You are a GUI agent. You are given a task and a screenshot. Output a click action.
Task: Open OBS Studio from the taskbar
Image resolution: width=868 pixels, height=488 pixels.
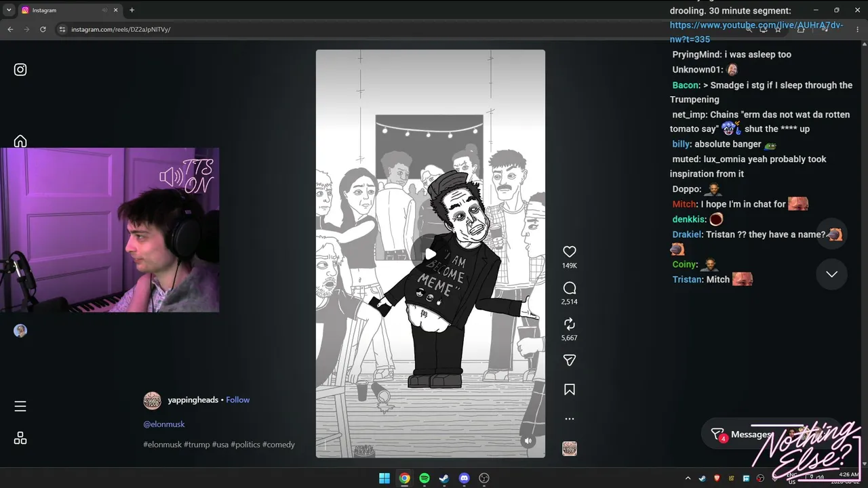484,479
